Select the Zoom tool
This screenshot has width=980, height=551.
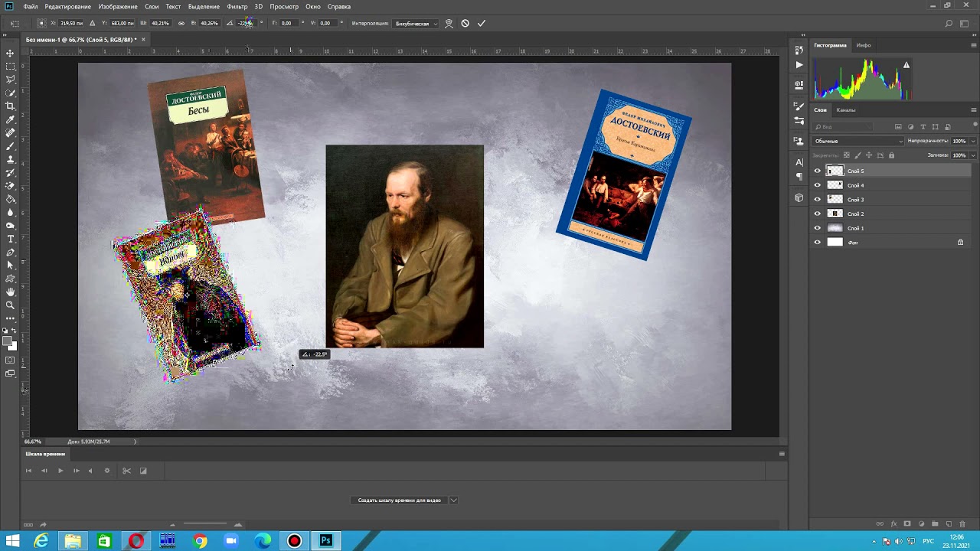click(x=10, y=305)
